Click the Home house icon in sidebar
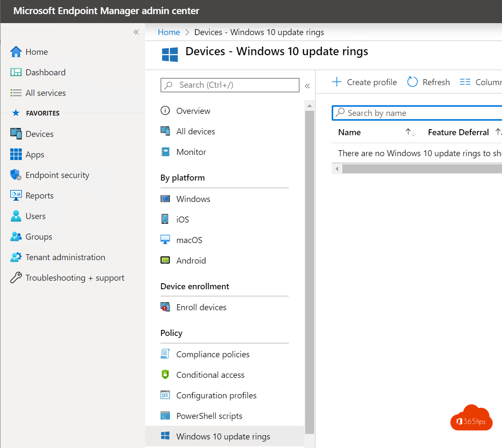The height and width of the screenshot is (448, 502). click(16, 51)
